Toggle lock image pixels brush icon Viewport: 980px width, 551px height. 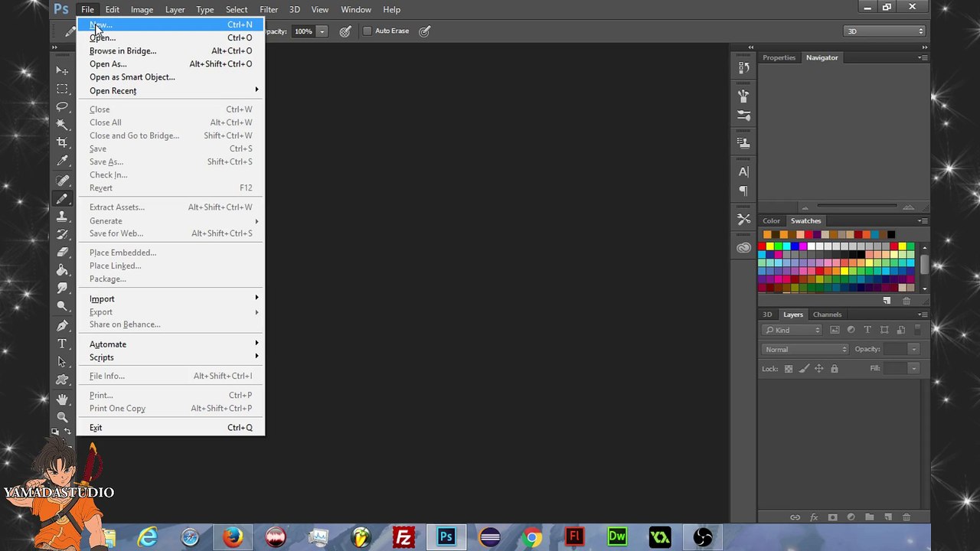[803, 369]
